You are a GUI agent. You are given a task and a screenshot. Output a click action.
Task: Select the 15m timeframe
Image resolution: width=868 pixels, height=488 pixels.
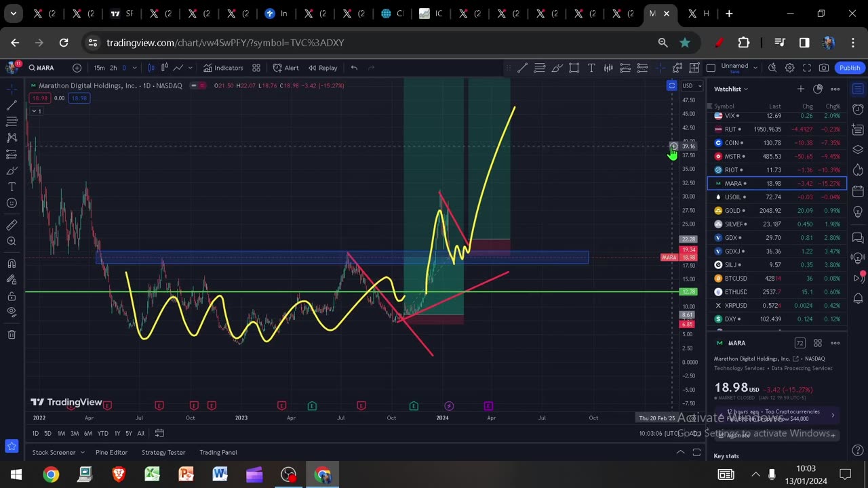coord(99,68)
